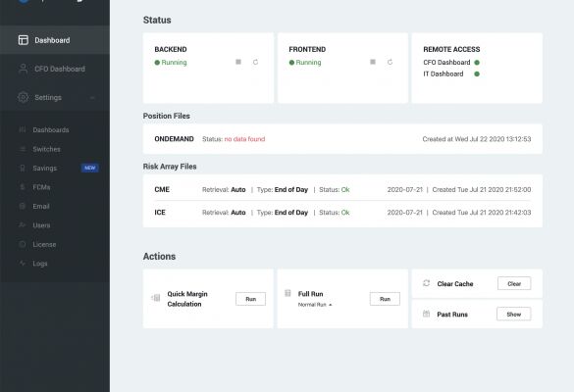Show Past Runs

(x=513, y=315)
